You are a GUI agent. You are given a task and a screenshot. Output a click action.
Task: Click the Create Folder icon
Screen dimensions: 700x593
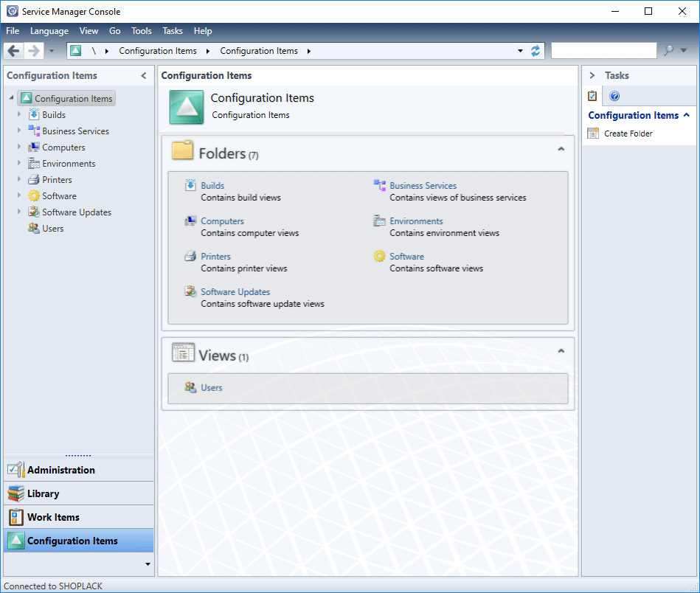[x=593, y=133]
